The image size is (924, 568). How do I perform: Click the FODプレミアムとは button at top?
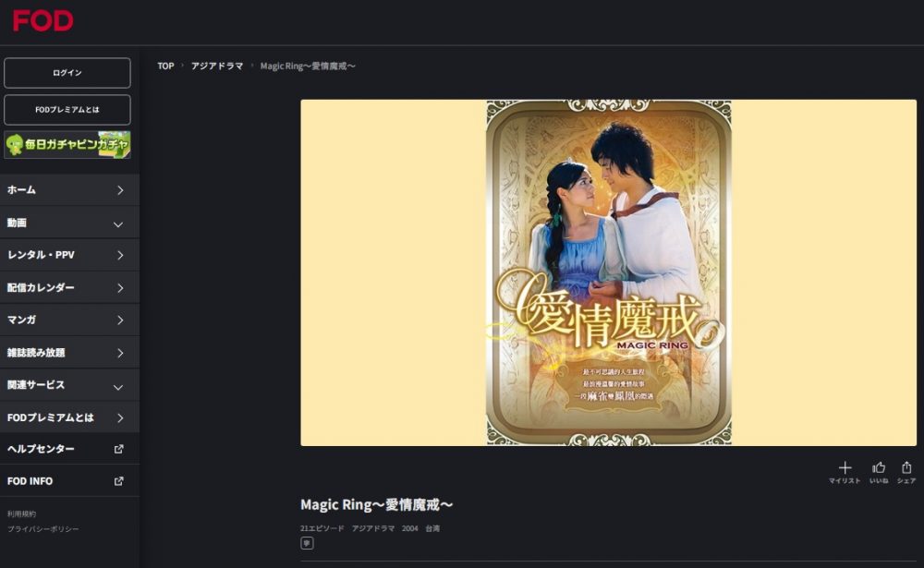(67, 110)
